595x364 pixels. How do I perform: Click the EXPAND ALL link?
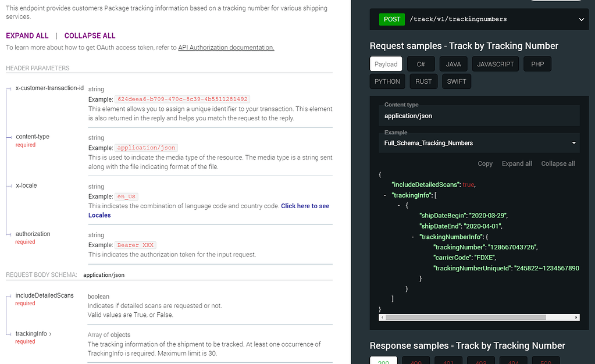point(27,35)
